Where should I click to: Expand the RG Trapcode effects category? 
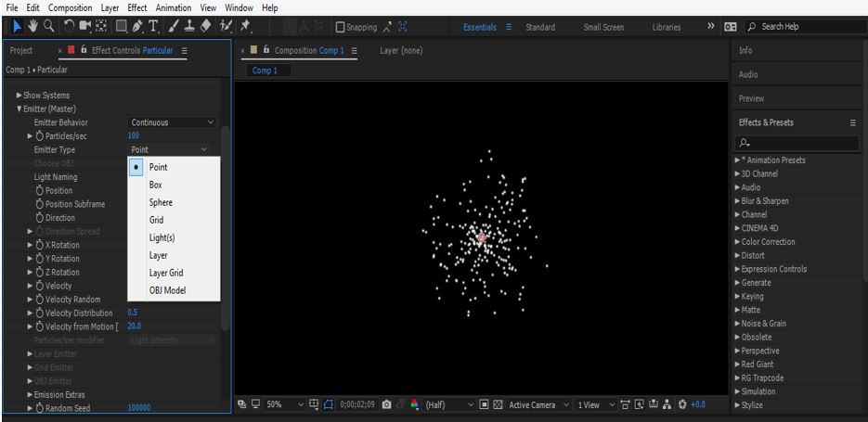(x=737, y=377)
